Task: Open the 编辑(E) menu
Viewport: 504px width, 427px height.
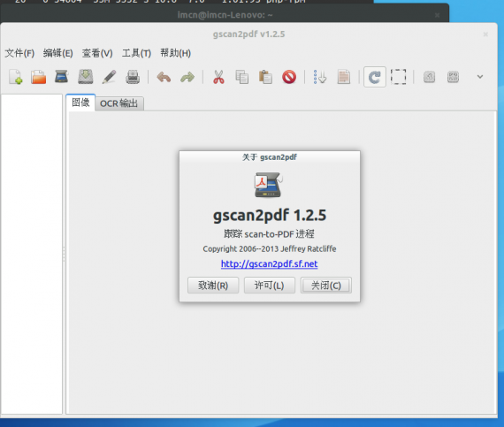Action: 58,53
